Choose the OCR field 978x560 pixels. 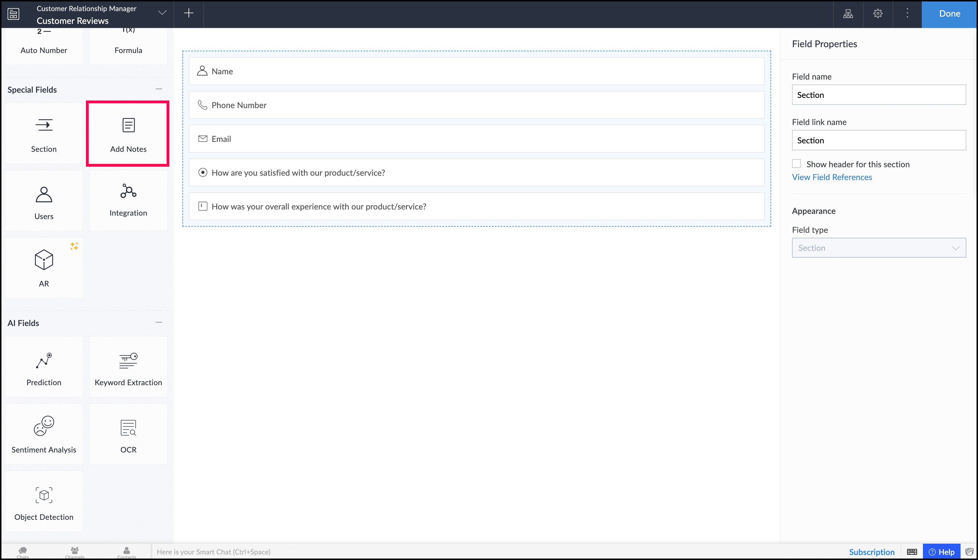click(x=128, y=435)
